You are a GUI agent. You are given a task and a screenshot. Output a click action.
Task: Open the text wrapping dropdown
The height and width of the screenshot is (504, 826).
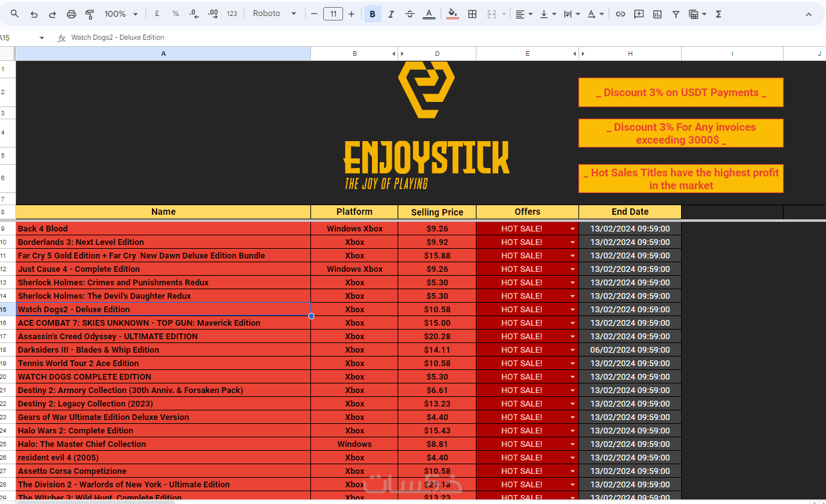click(x=571, y=14)
